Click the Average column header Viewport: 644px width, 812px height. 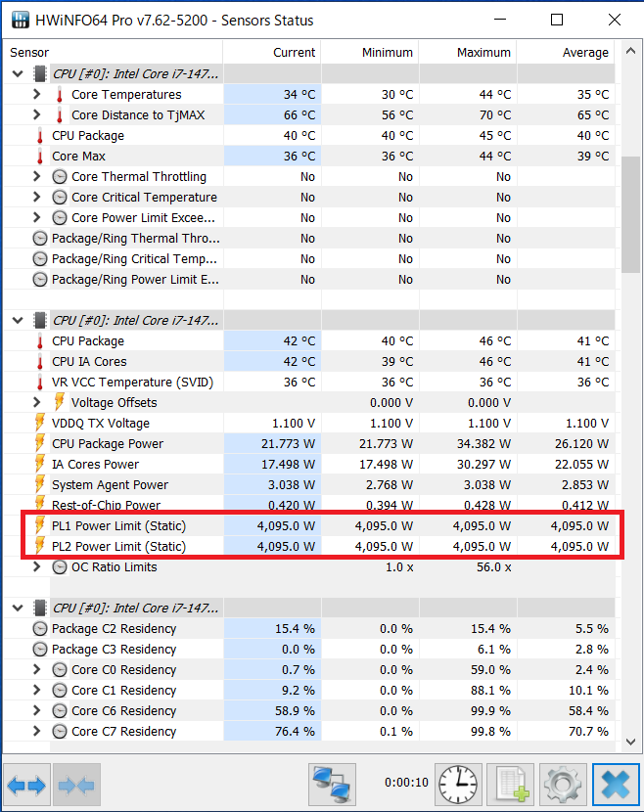[566, 52]
